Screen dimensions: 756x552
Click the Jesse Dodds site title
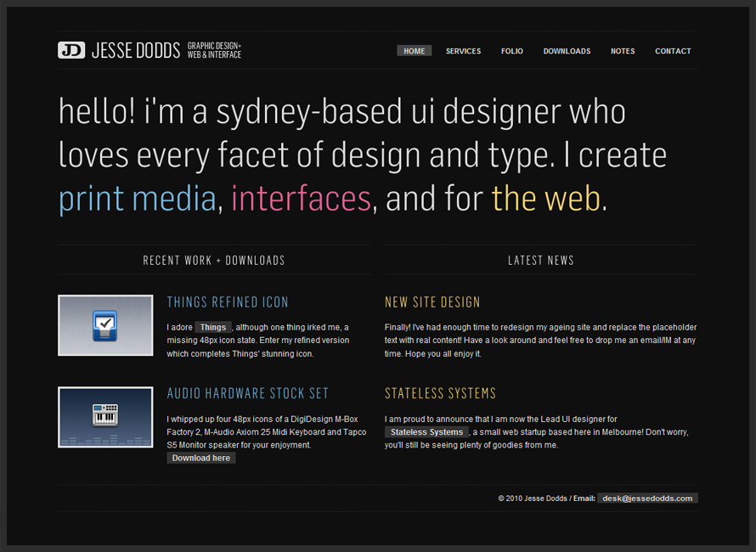(136, 50)
